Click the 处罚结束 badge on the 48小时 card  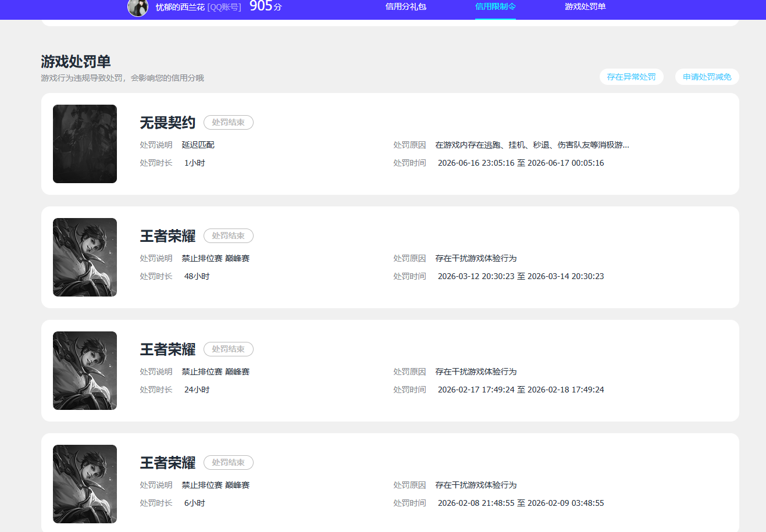click(x=229, y=235)
